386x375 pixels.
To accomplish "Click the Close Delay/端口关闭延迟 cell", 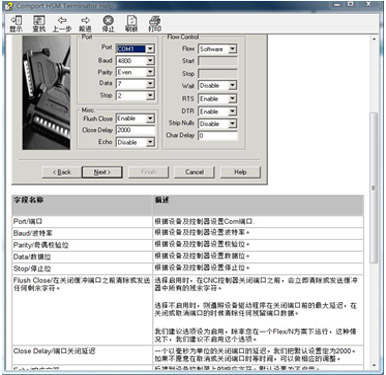I will click(82, 355).
